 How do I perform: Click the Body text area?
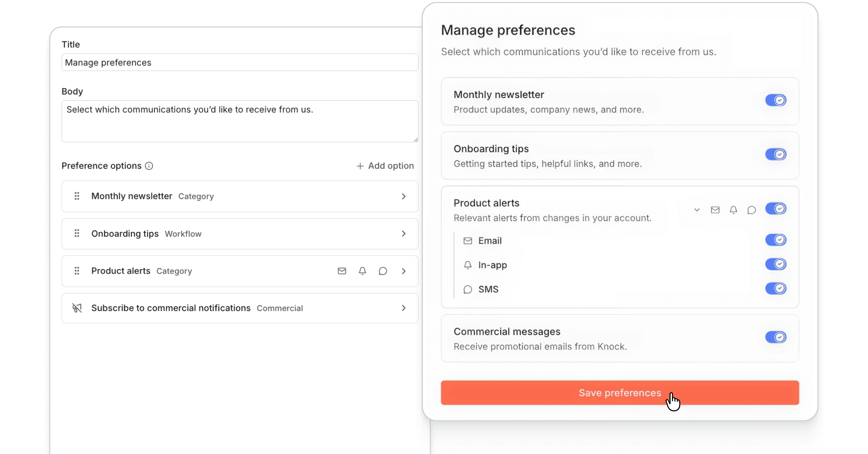click(240, 121)
